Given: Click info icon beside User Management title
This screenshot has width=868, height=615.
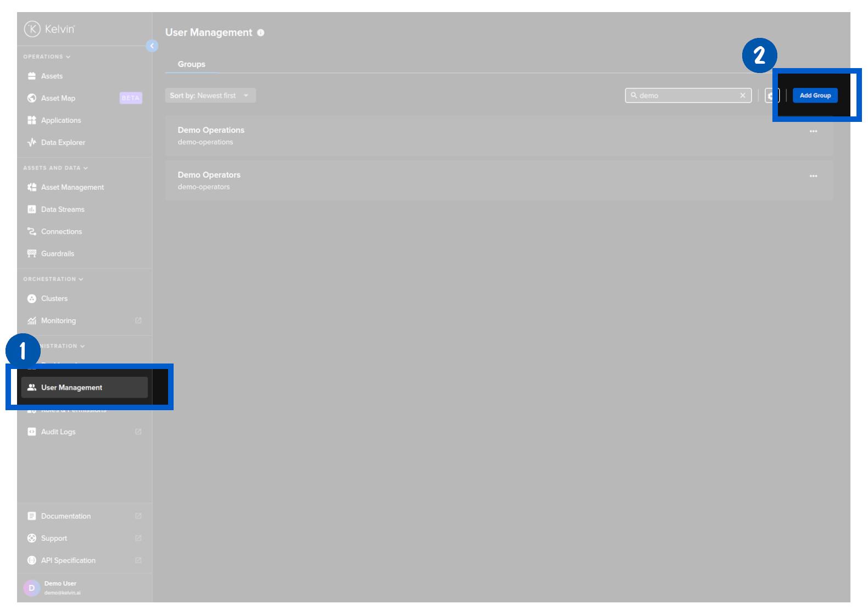Looking at the screenshot, I should [x=261, y=33].
